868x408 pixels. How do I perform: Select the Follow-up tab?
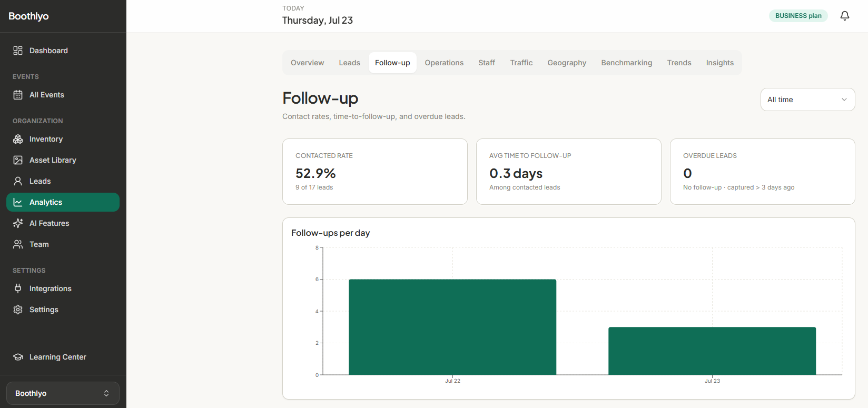point(392,63)
